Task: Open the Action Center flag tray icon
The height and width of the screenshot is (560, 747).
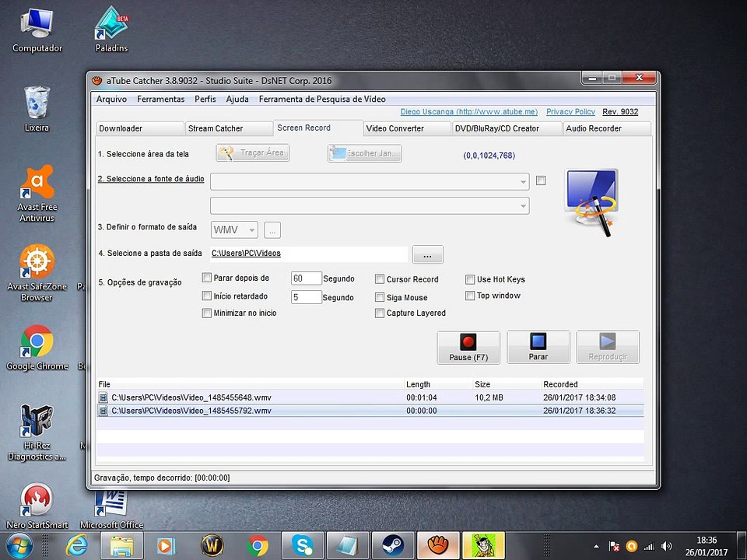Action: 615,547
